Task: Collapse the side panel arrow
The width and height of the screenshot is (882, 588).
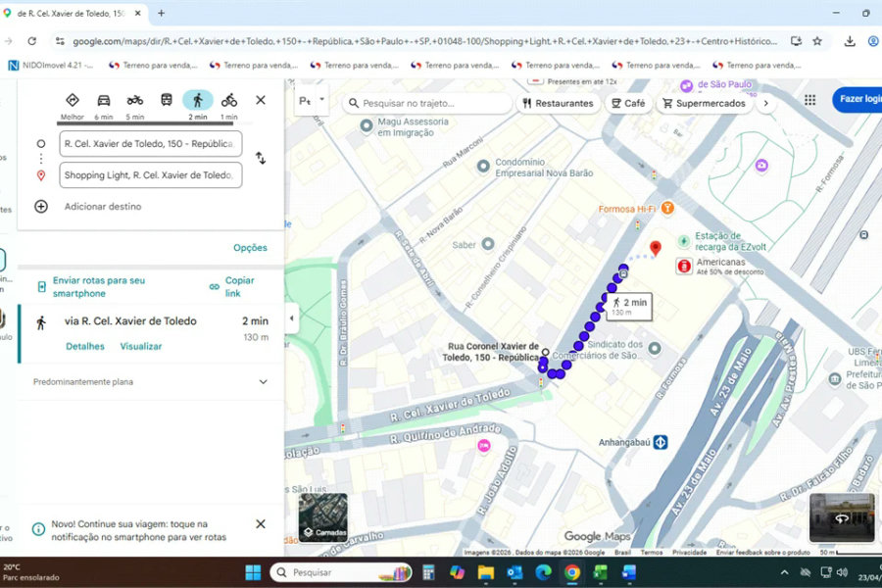Action: click(291, 318)
